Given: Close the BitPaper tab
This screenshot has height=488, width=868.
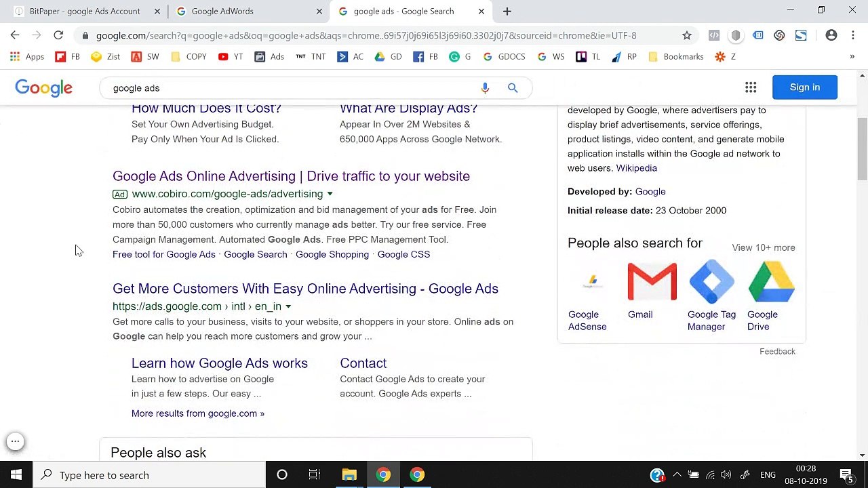Looking at the screenshot, I should coord(157,12).
